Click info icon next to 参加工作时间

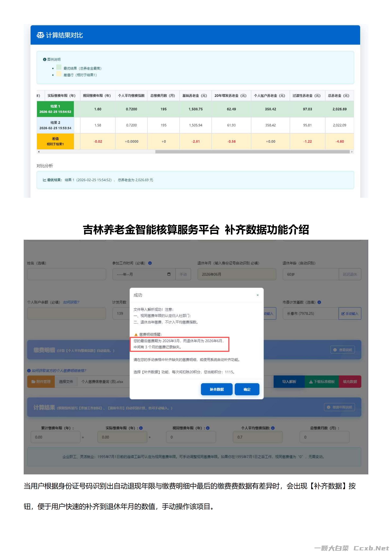click(150, 263)
